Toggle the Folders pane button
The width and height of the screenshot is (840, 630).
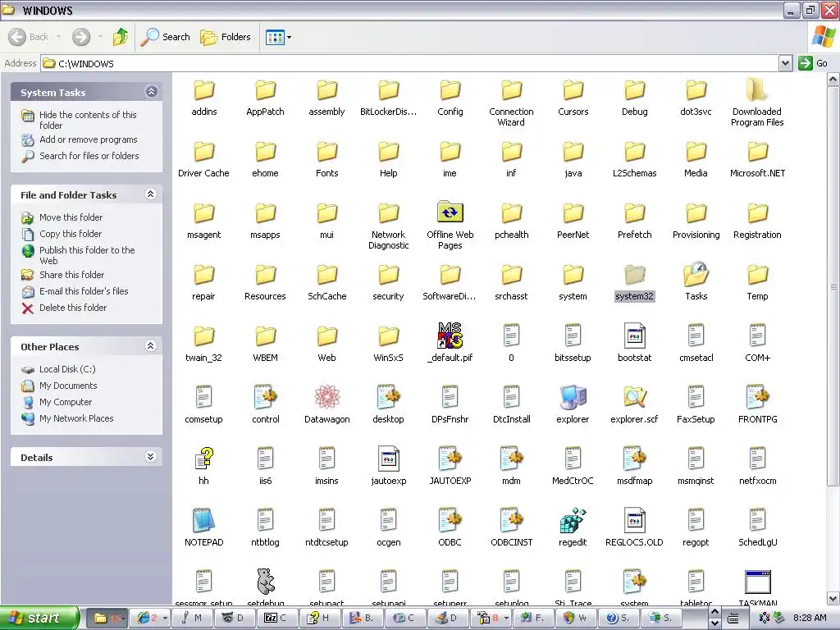[226, 37]
